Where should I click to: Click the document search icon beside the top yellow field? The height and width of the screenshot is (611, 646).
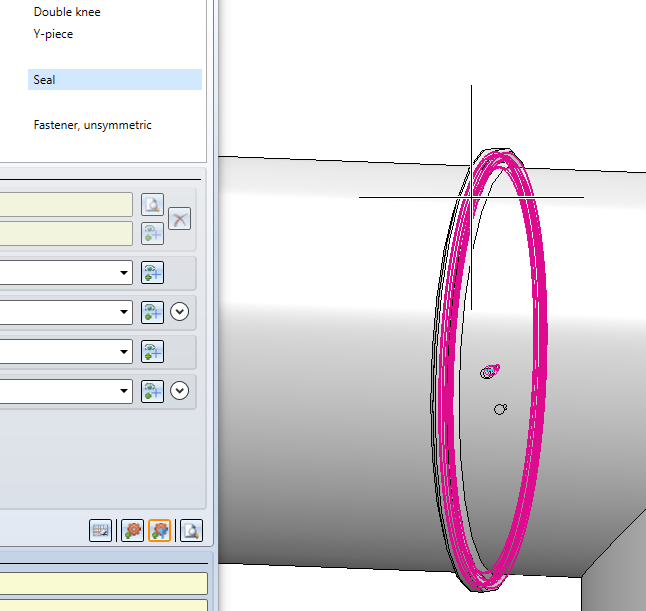[152, 204]
